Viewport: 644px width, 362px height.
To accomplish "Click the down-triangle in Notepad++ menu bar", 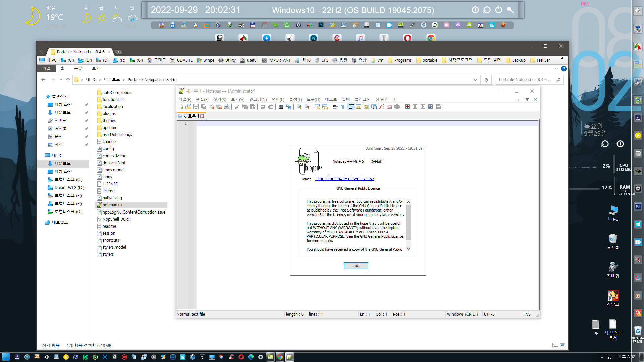I will (x=527, y=100).
